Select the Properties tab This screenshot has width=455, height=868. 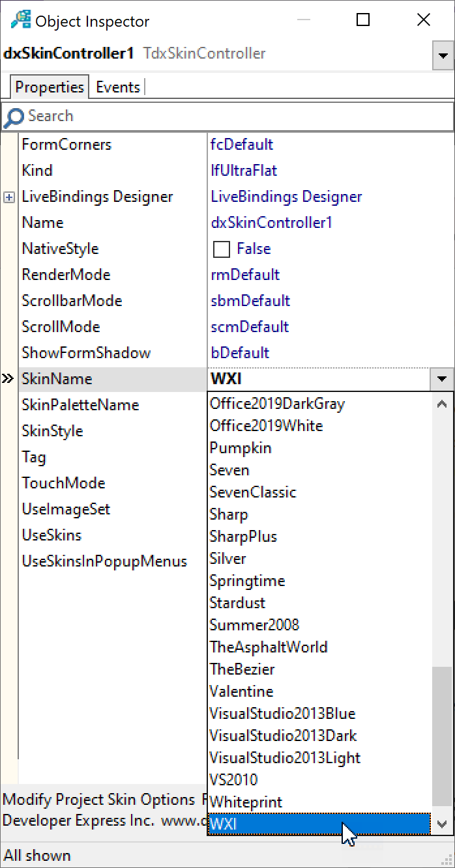coord(50,87)
